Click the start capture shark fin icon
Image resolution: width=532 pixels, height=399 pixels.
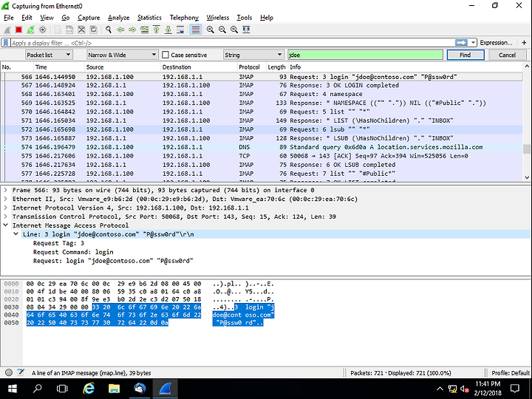[7, 30]
